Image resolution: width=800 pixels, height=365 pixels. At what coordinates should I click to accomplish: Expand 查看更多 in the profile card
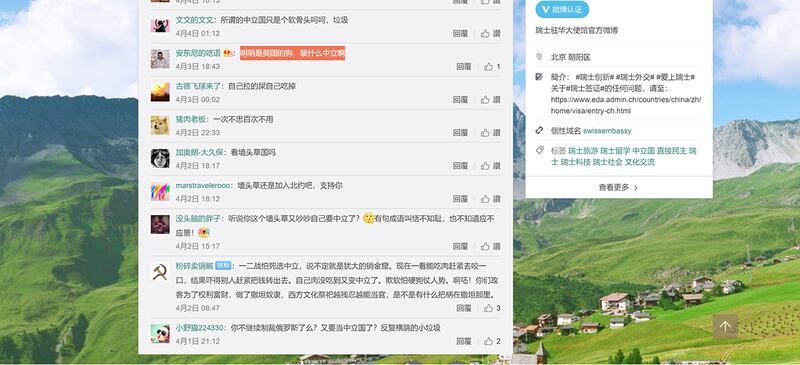(x=618, y=187)
